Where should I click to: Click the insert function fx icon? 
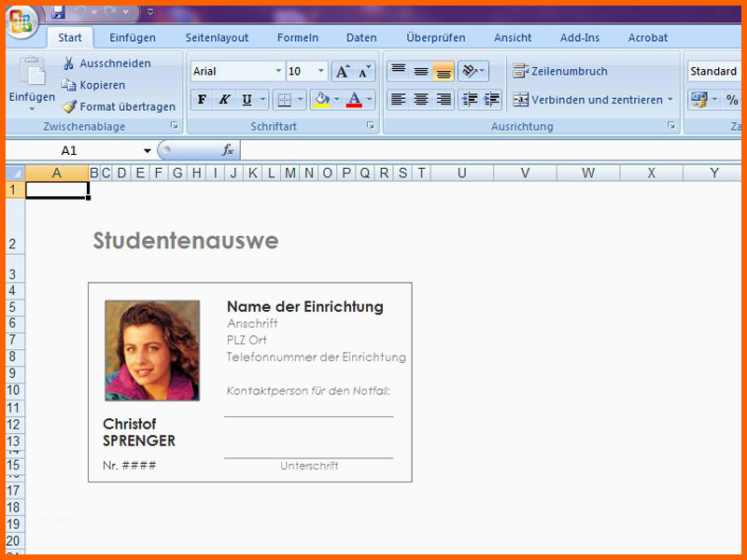[228, 150]
